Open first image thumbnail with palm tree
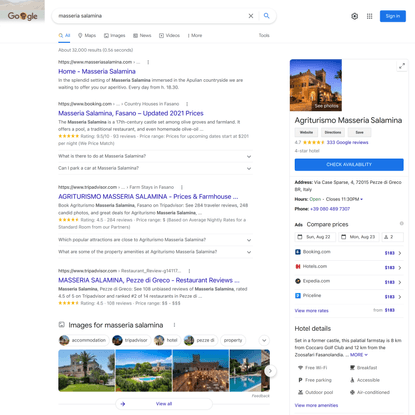The width and height of the screenshot is (415, 415). [x=86, y=370]
